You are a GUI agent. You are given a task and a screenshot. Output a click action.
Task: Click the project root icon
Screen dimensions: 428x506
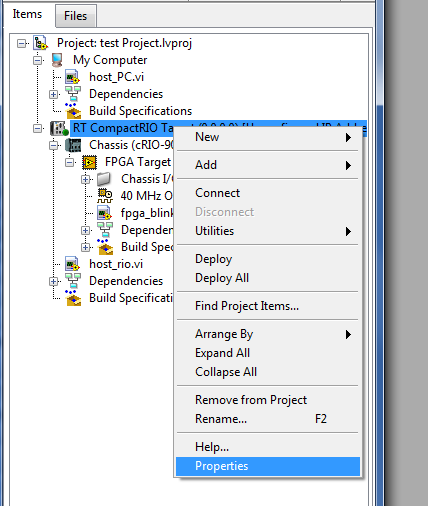point(41,43)
